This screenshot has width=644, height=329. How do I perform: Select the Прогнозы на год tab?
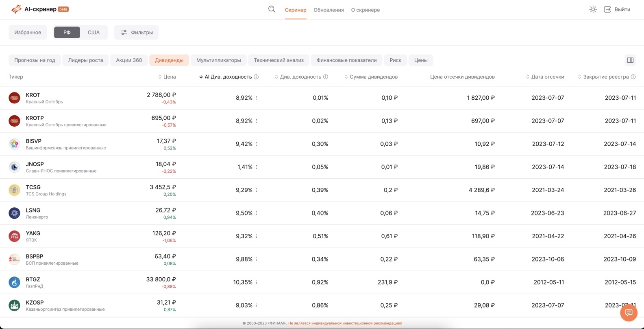[x=35, y=60]
